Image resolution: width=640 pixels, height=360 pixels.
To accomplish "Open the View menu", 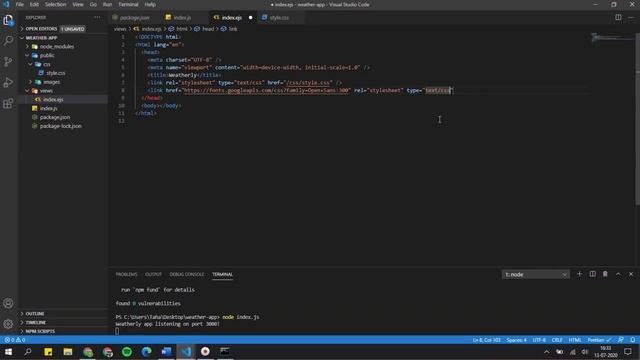I will click(78, 4).
